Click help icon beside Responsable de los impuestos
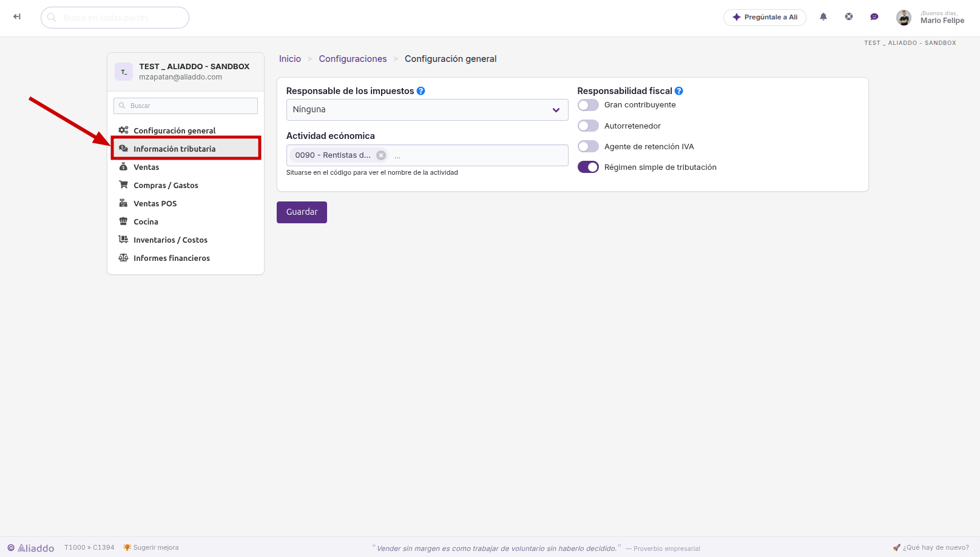The image size is (980, 557). 421,91
